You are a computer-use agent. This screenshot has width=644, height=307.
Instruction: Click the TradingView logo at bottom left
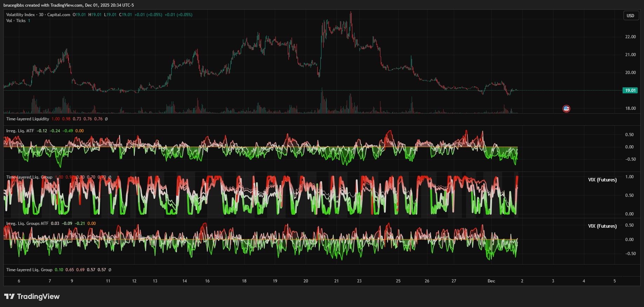point(32,296)
